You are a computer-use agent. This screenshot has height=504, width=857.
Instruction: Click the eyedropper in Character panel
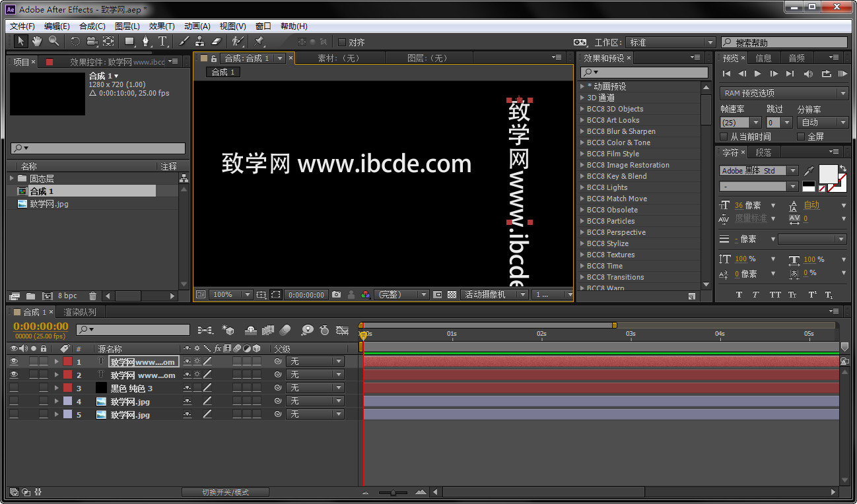pos(809,172)
